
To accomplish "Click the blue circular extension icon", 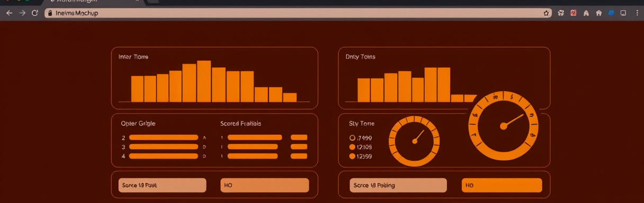I will (x=611, y=13).
